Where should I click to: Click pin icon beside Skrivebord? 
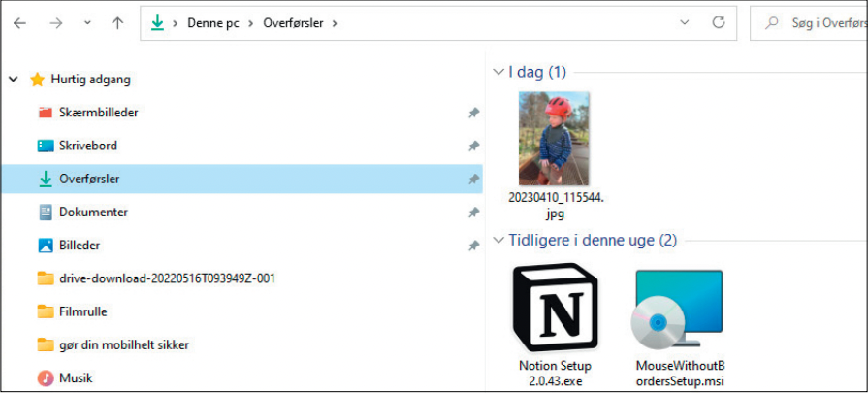click(473, 147)
